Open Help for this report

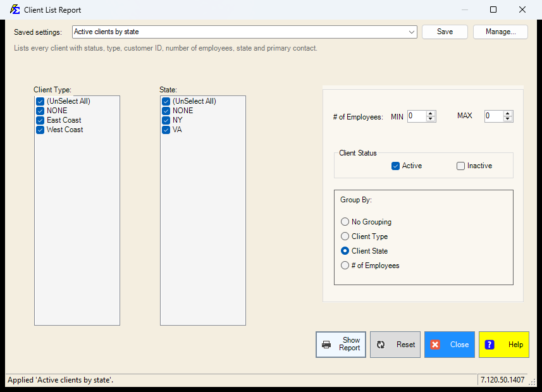503,345
